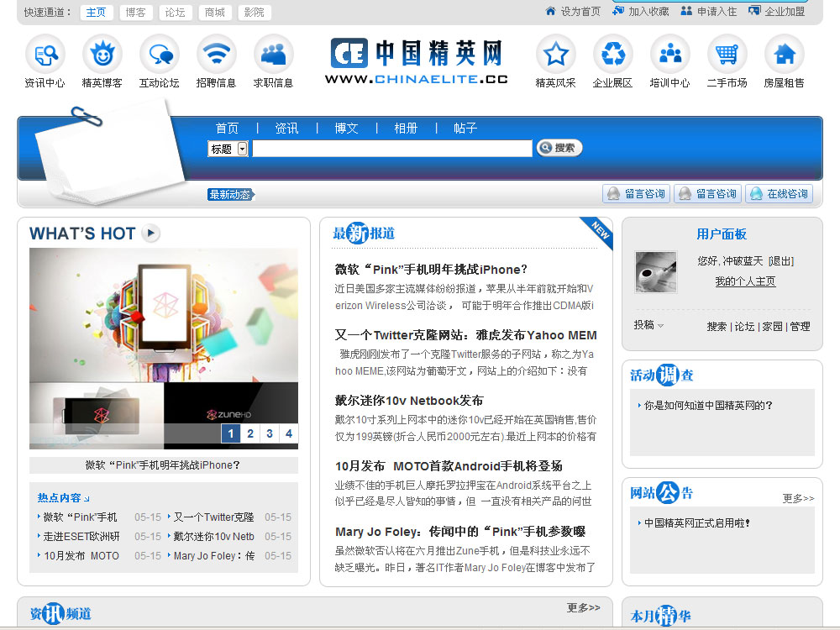Open the 互动论坛 forum icon
840x630 pixels.
[x=160, y=54]
